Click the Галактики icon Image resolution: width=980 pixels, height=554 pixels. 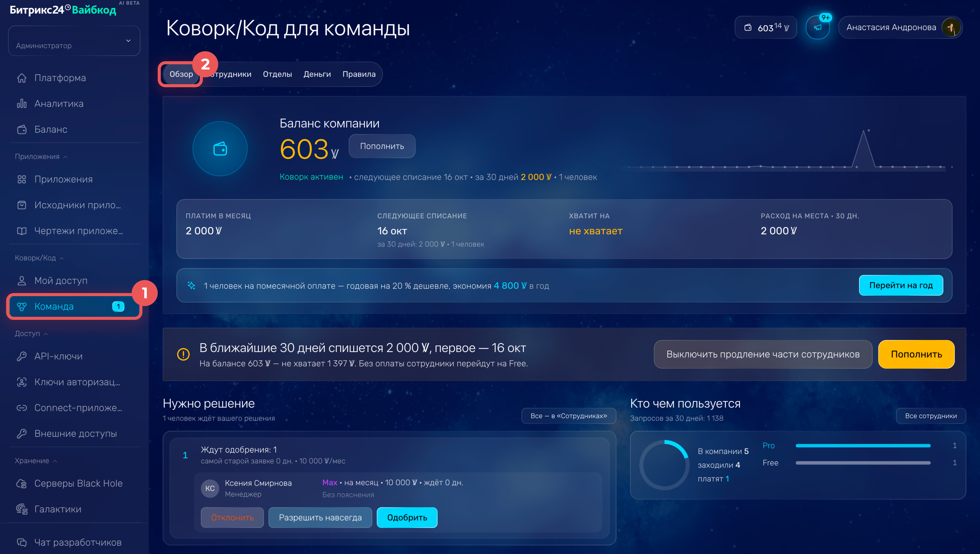click(22, 509)
